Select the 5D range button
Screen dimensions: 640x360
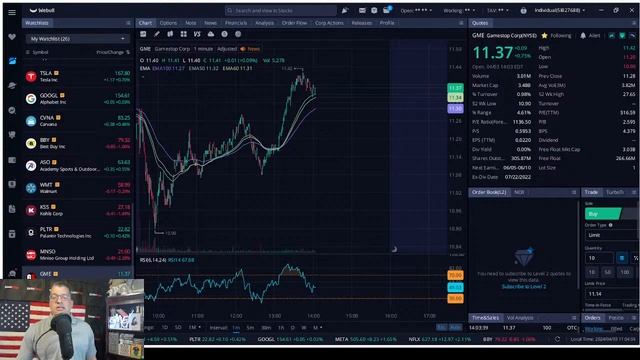point(178,327)
